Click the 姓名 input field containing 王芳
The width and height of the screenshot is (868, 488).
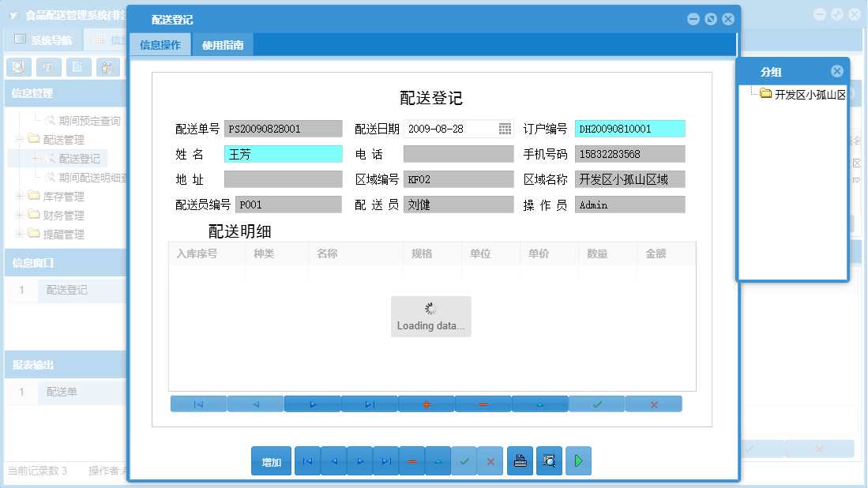(283, 153)
